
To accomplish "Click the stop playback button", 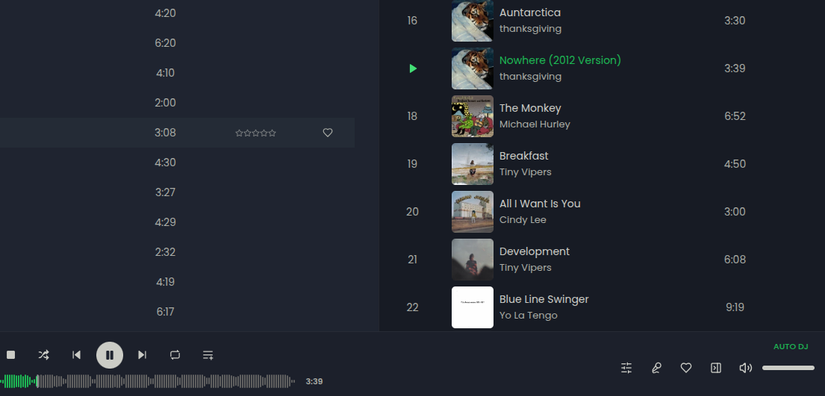I will tap(11, 355).
